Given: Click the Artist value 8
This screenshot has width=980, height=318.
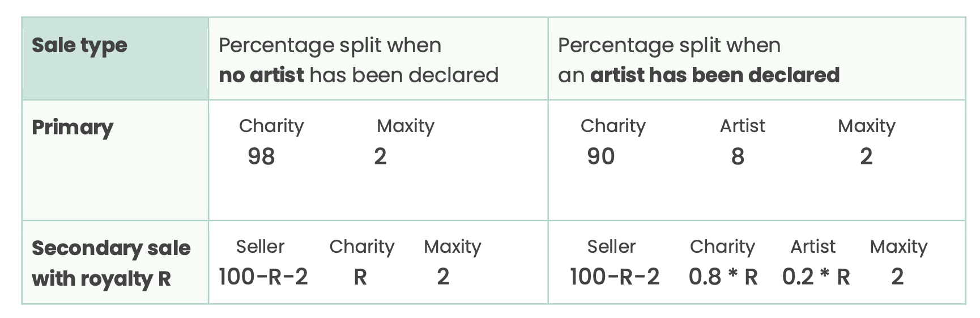Looking at the screenshot, I should [738, 156].
